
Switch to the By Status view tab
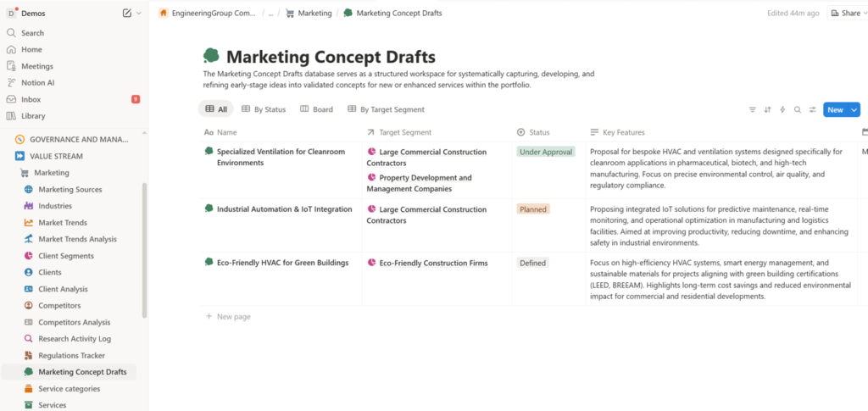[x=264, y=109]
